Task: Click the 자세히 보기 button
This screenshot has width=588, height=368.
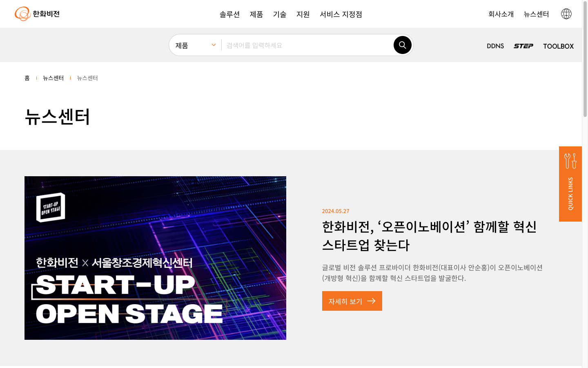Action: (352, 301)
